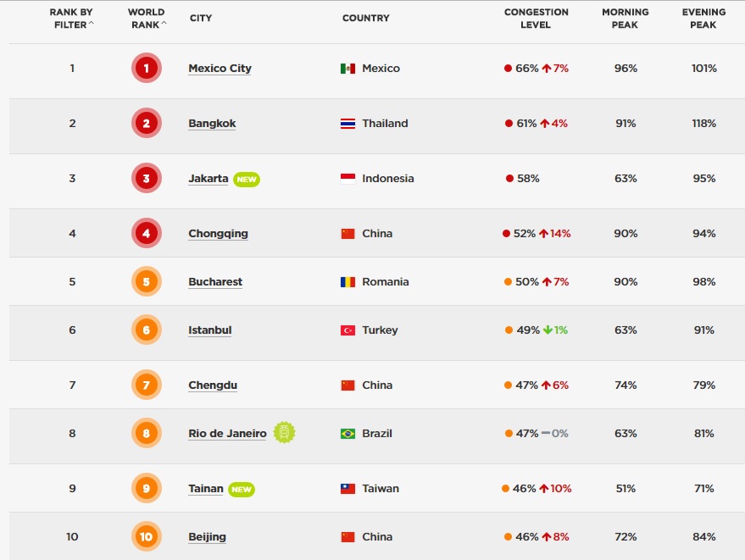Click the NEW tag next to Jakarta
The image size is (745, 560).
[x=247, y=180]
